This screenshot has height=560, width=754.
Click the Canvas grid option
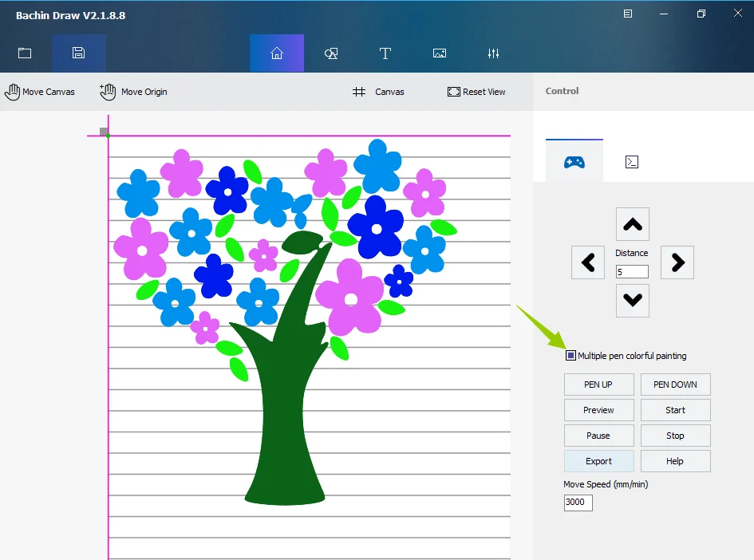378,92
